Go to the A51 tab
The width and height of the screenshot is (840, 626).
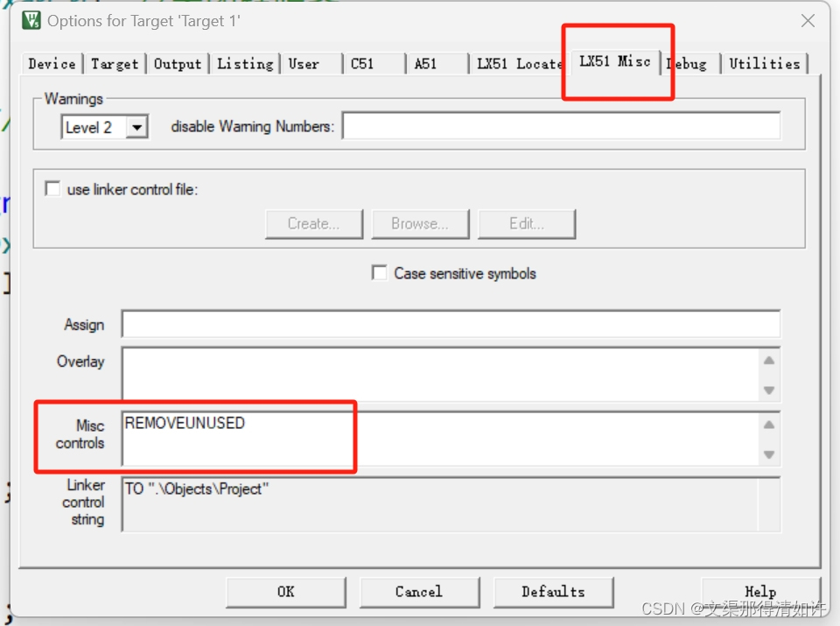437,64
